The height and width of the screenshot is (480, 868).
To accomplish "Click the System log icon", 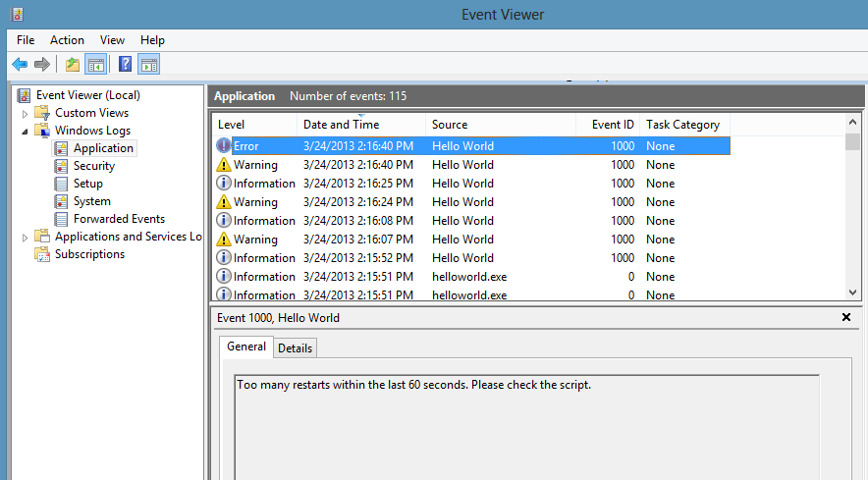I will coord(61,201).
